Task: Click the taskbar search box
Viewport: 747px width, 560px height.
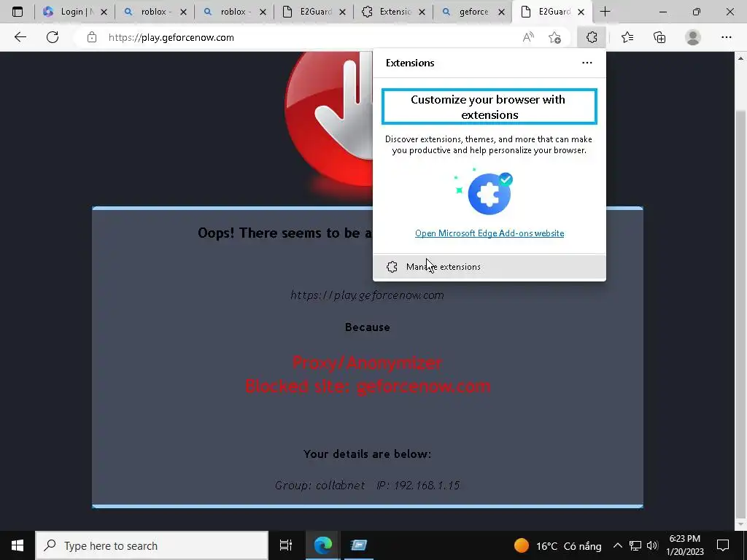Action: point(152,545)
